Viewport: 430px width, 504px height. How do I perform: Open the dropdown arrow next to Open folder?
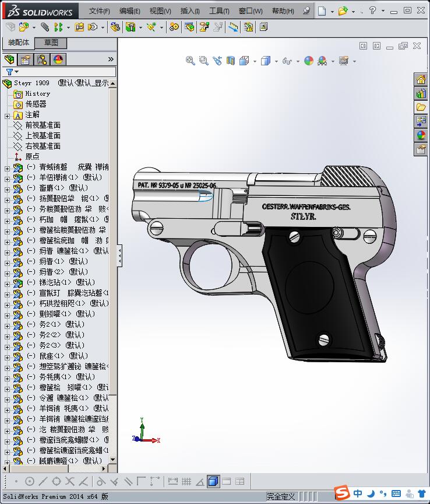coord(353,12)
